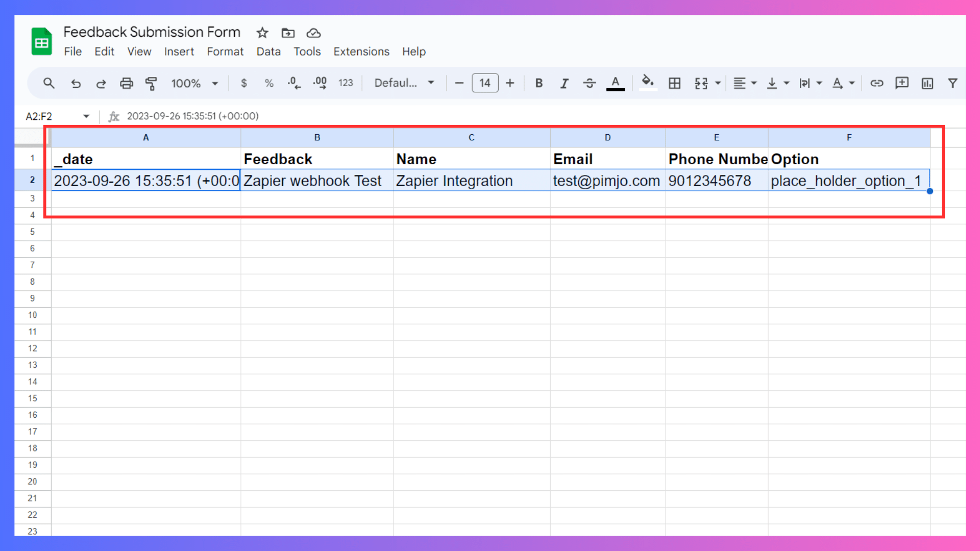Viewport: 980px width, 551px height.
Task: Expand the Default font dropdown
Action: 404,83
